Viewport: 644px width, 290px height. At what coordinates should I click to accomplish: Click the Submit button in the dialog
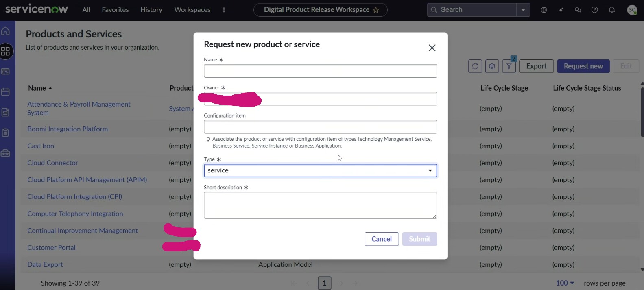(419, 239)
